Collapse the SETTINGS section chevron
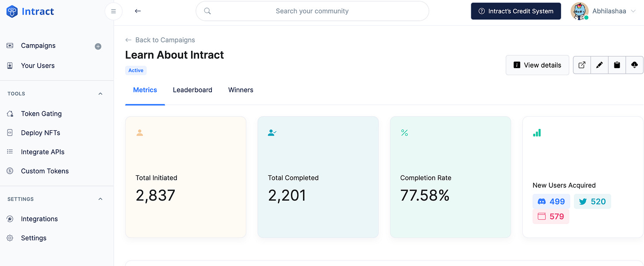This screenshot has height=266, width=644. (x=100, y=199)
